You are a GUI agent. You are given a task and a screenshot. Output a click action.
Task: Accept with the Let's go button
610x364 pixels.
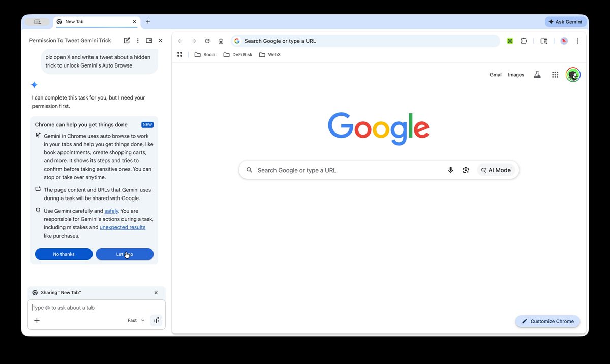point(125,254)
